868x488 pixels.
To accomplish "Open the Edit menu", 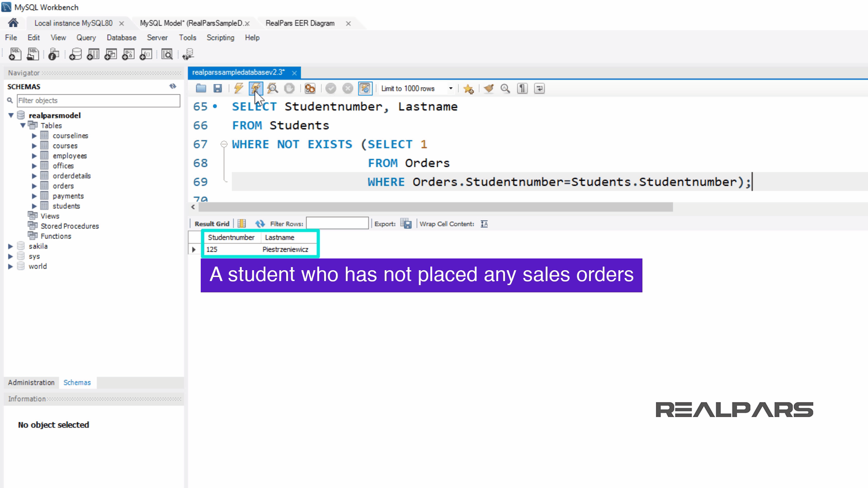I will (33, 38).
